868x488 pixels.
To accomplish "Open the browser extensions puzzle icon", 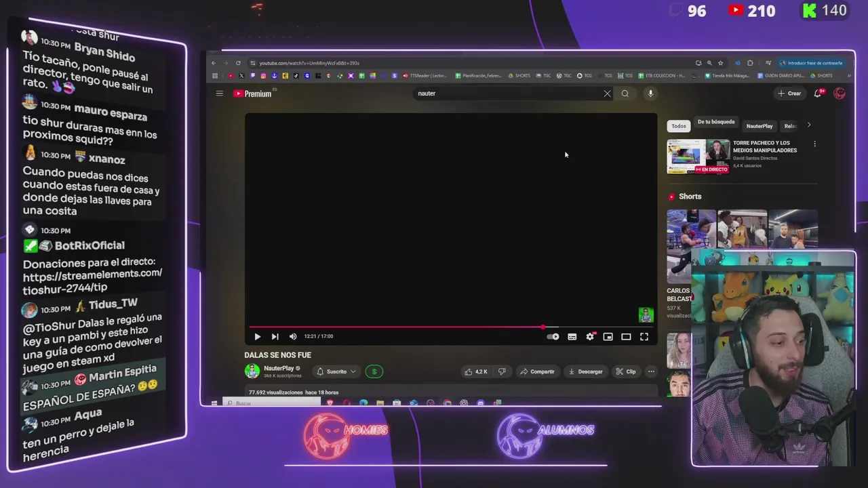I will tap(750, 63).
